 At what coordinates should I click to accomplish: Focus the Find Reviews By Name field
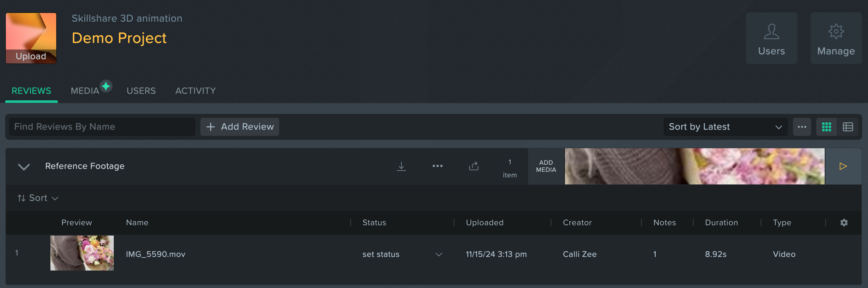tap(102, 127)
